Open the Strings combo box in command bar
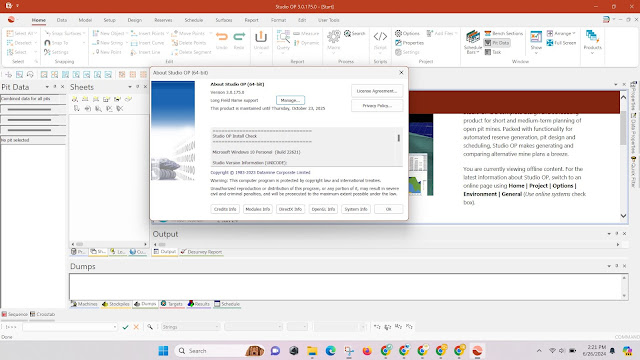This screenshot has height=360, width=640. pos(190,327)
